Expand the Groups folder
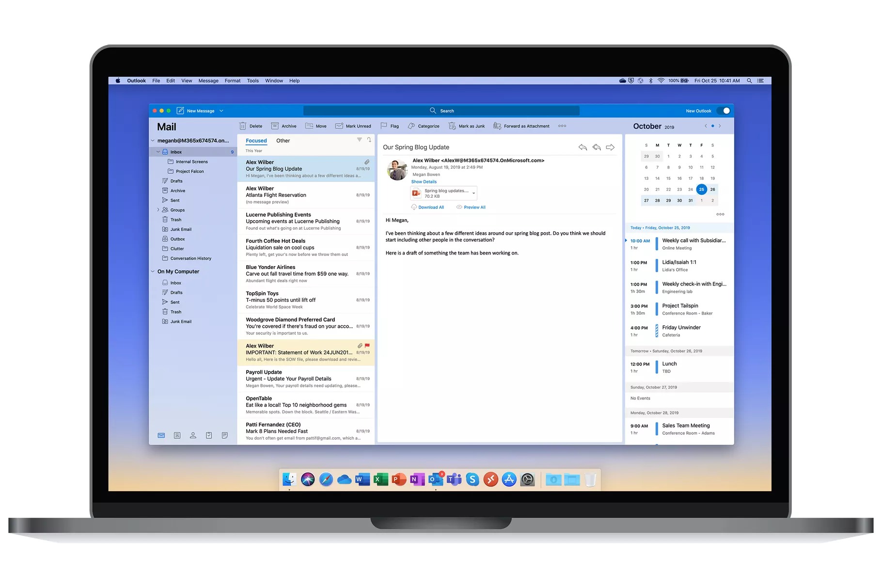This screenshot has width=882, height=588. click(158, 210)
